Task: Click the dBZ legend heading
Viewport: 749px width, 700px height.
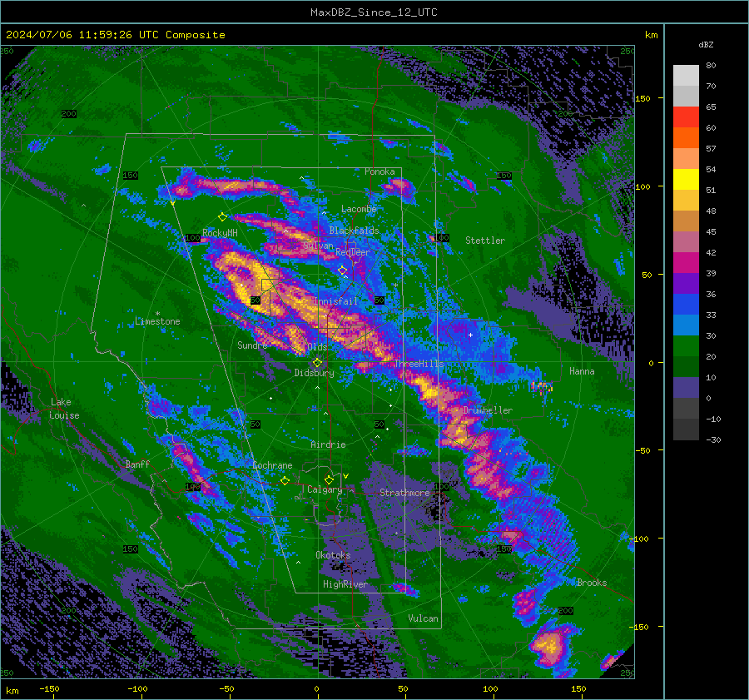Action: [706, 45]
